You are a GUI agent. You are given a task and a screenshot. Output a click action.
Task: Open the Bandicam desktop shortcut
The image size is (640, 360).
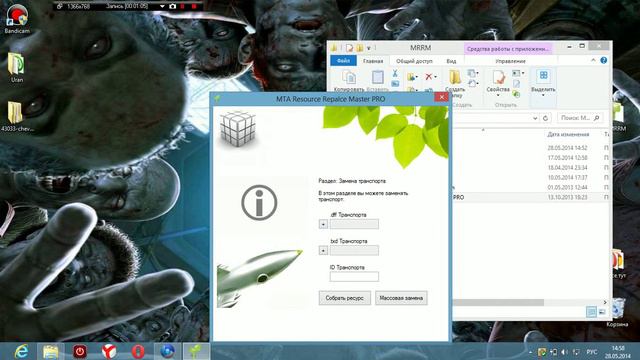[x=17, y=19]
